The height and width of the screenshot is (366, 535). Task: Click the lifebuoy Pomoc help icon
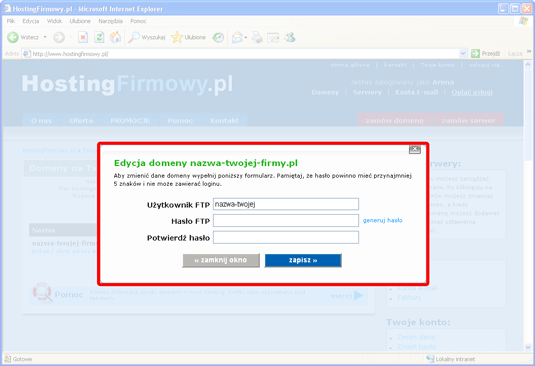[x=42, y=292]
